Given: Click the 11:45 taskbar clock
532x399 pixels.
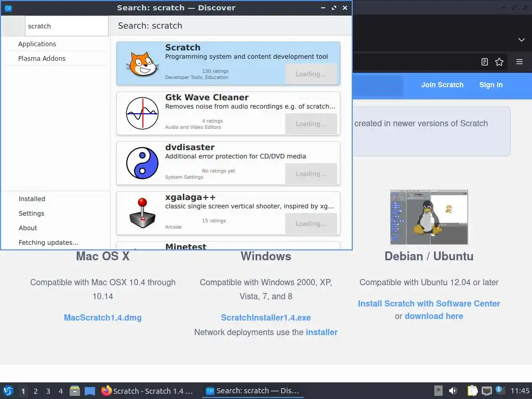Looking at the screenshot, I should (x=520, y=391).
